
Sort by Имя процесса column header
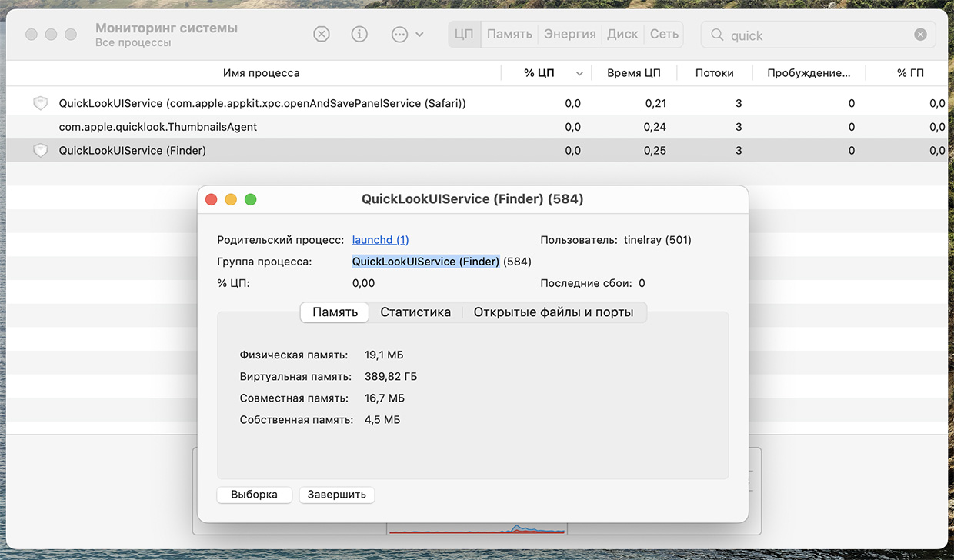(261, 73)
